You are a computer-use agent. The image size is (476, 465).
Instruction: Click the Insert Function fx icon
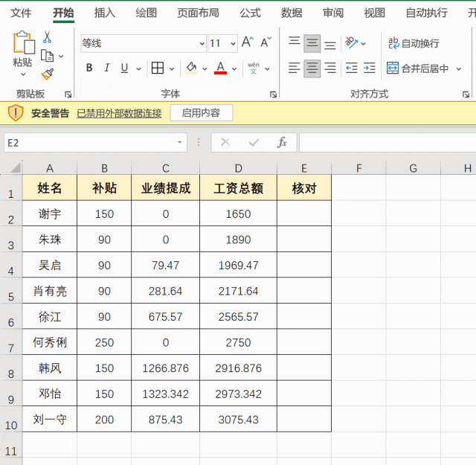click(x=282, y=142)
